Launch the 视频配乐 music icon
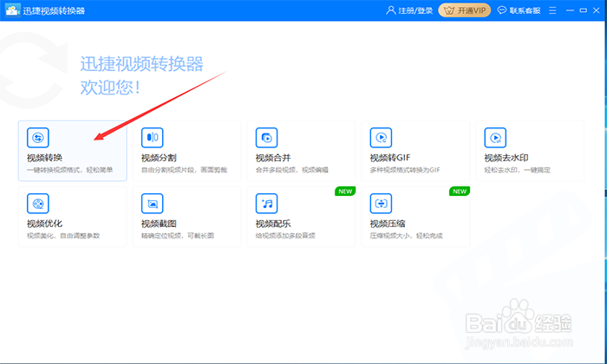Screen dimensions: 607x364 [267, 204]
